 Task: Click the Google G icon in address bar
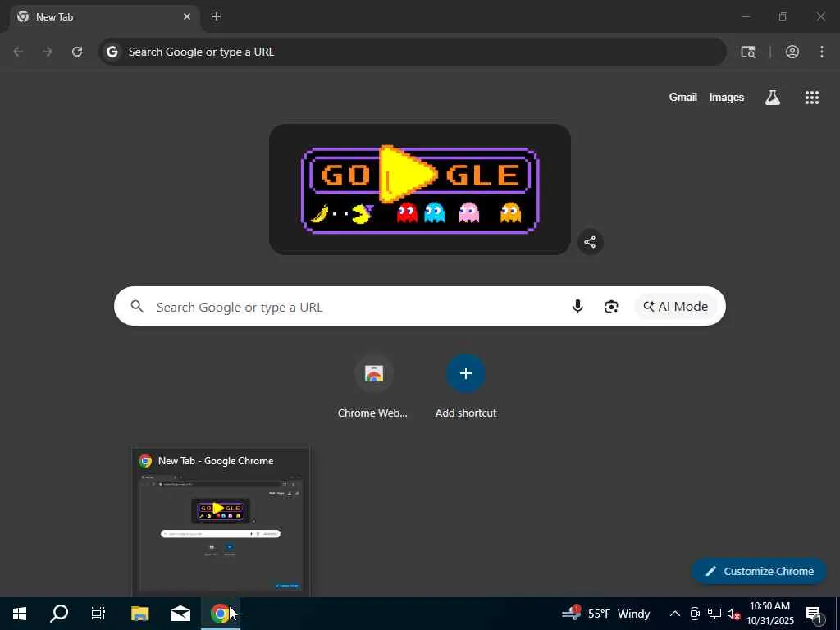[112, 52]
